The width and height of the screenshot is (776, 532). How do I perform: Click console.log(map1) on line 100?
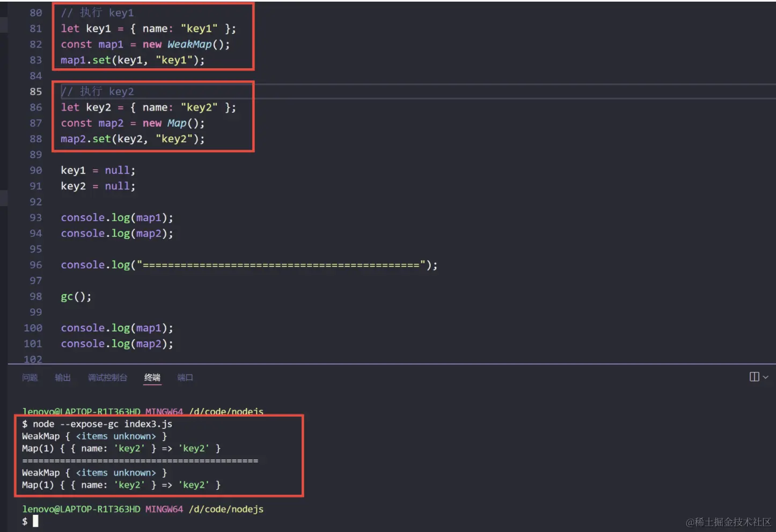[117, 327]
